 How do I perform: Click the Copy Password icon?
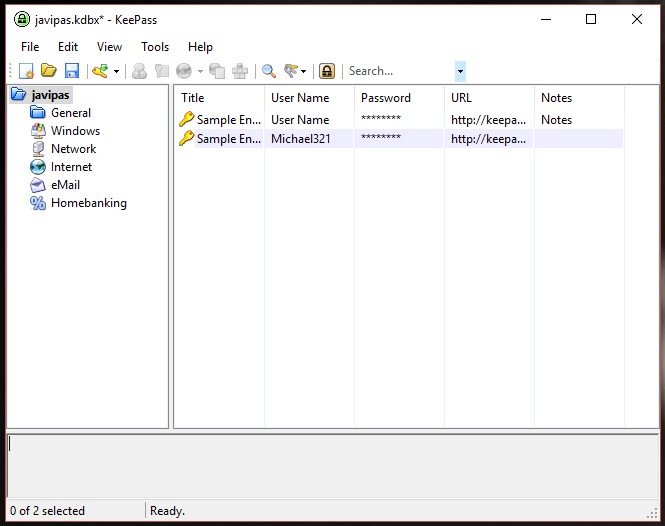162,71
